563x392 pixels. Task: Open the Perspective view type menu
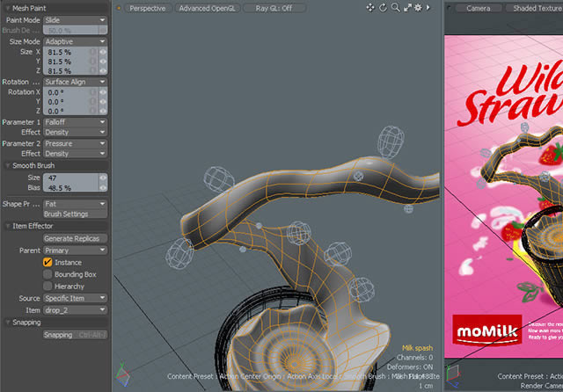coord(148,8)
